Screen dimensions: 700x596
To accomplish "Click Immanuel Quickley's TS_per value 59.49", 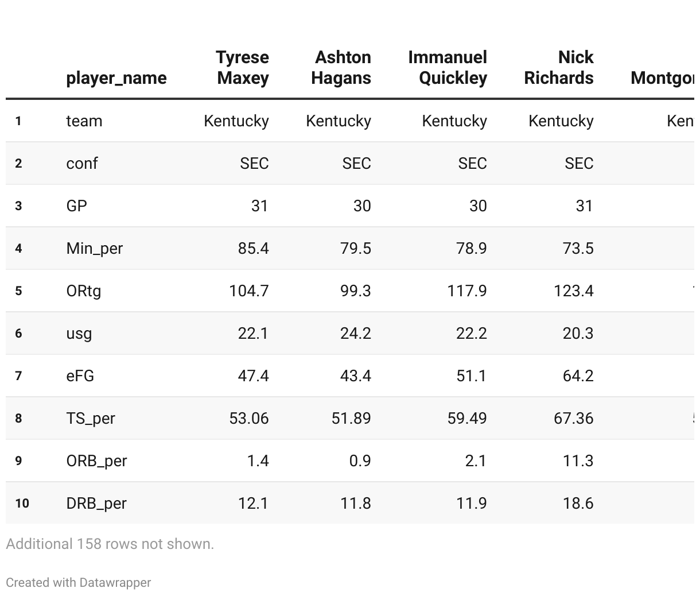I will [x=467, y=419].
